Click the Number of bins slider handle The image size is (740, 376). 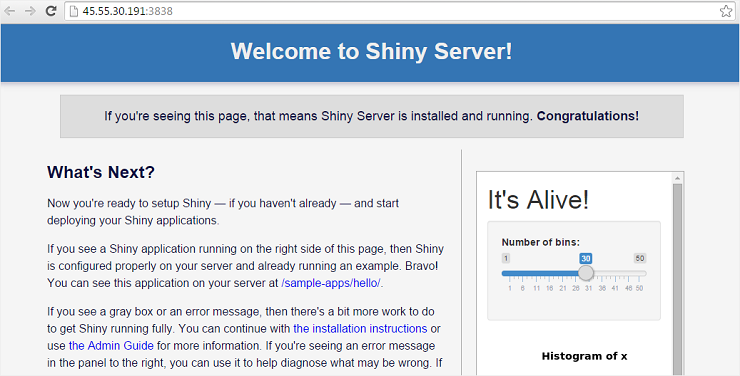coord(586,273)
